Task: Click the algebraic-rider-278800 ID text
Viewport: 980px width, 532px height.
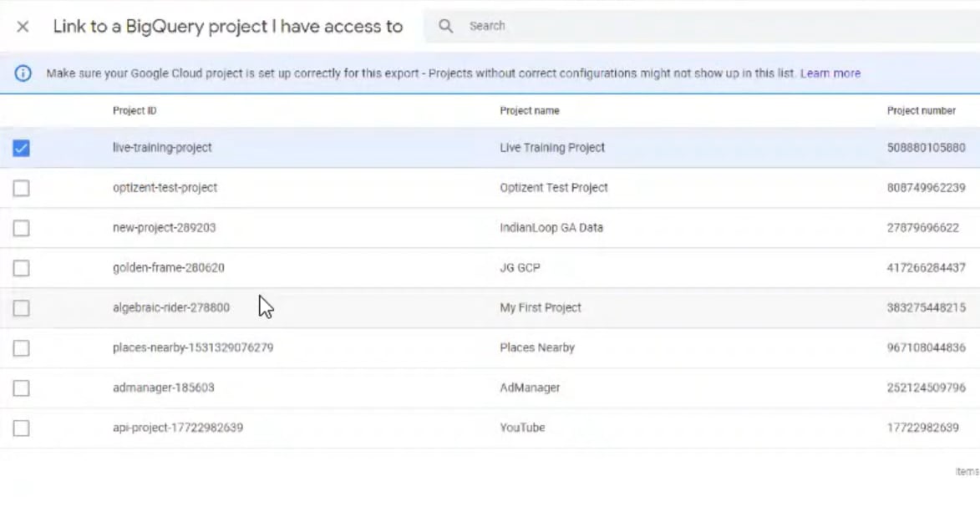Action: pyautogui.click(x=171, y=307)
